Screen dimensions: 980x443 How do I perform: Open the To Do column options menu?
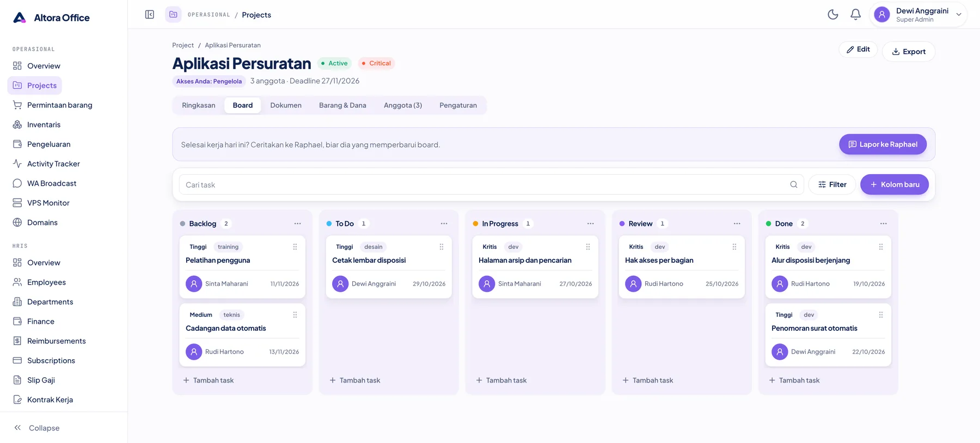click(444, 224)
